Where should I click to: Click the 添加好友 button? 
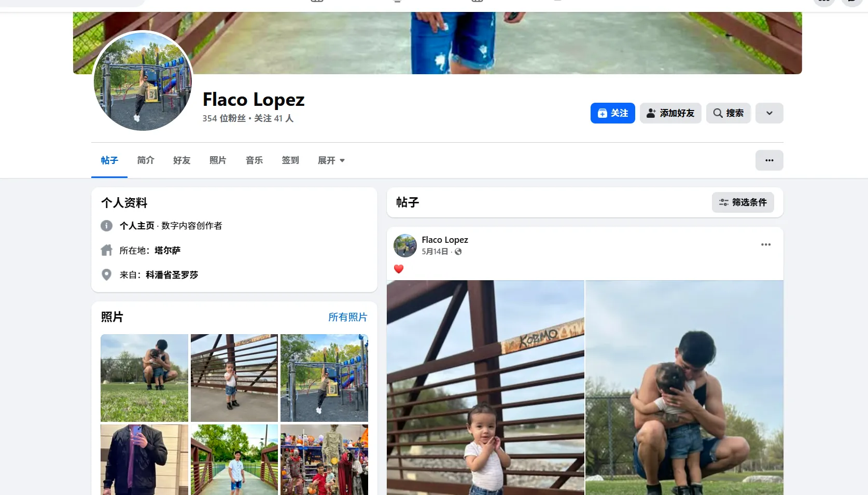coord(670,113)
